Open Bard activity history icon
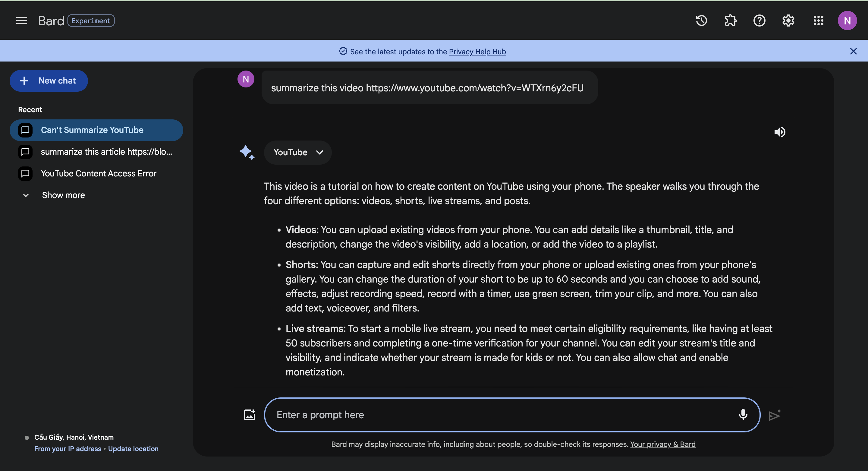868x471 pixels. point(701,21)
